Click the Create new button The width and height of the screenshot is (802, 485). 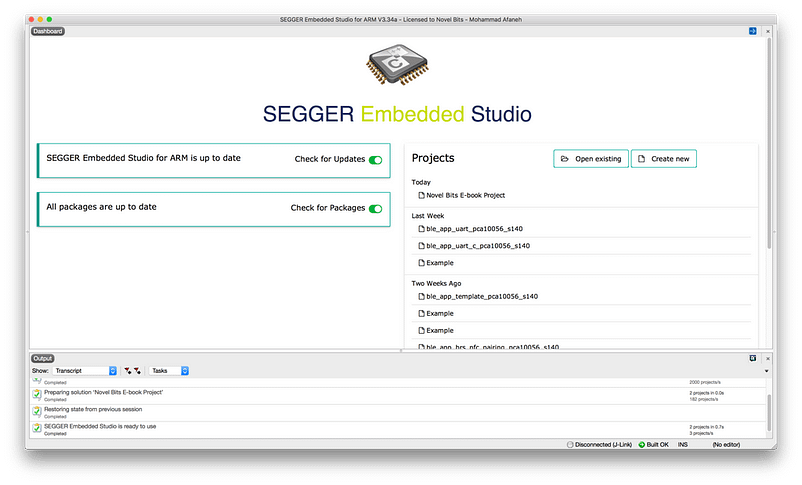tap(663, 159)
